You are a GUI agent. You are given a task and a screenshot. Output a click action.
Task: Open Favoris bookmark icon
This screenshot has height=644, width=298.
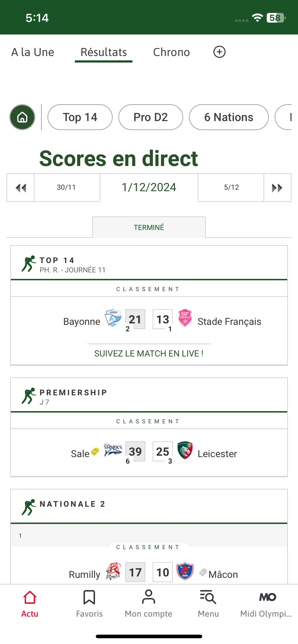pyautogui.click(x=89, y=597)
